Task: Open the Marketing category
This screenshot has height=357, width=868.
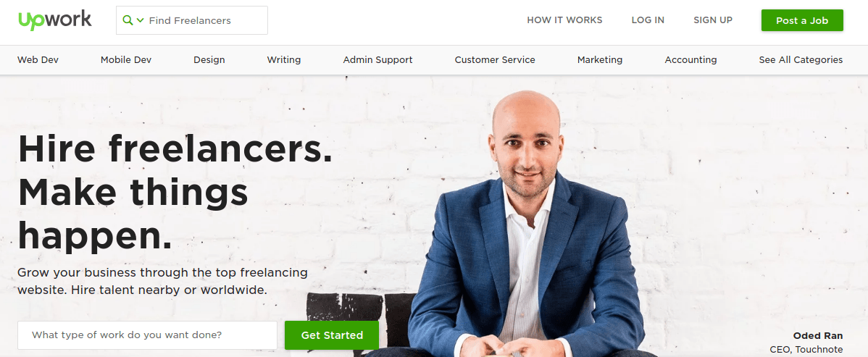Action: coord(600,60)
